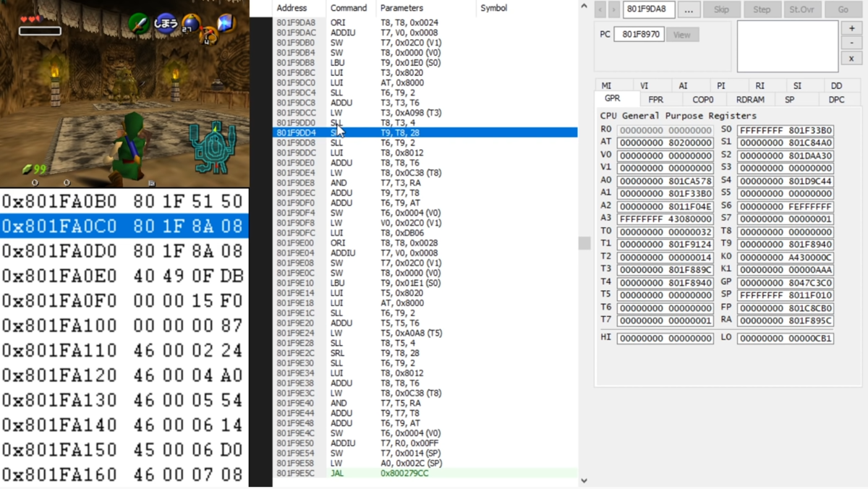Click the PC field showing 801F8970
This screenshot has width=868, height=489.
(639, 34)
